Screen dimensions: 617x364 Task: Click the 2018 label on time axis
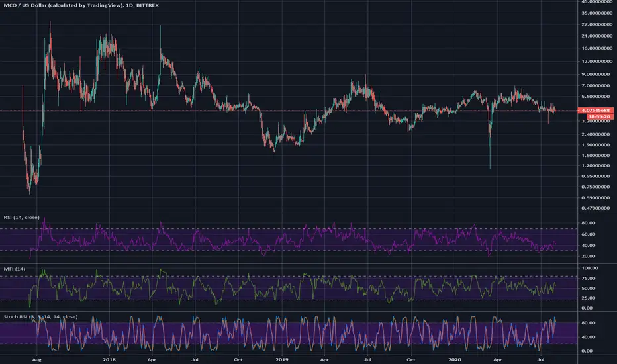coord(109,359)
